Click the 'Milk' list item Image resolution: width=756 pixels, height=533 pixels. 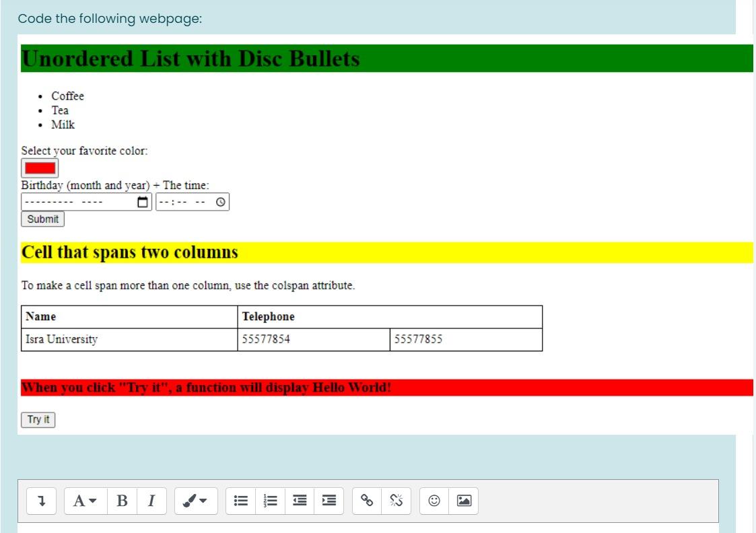pos(63,125)
